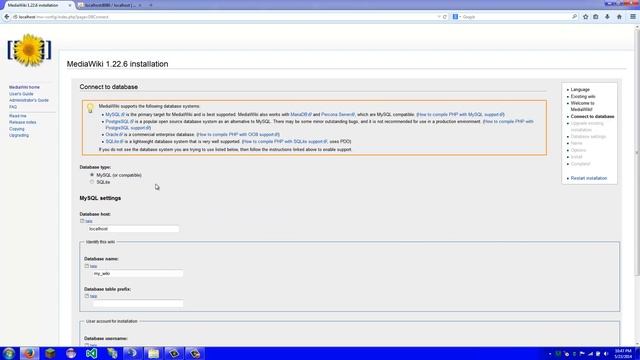The image size is (640, 360).
Task: Follow the MySQL link in the info box
Action: click(115, 115)
